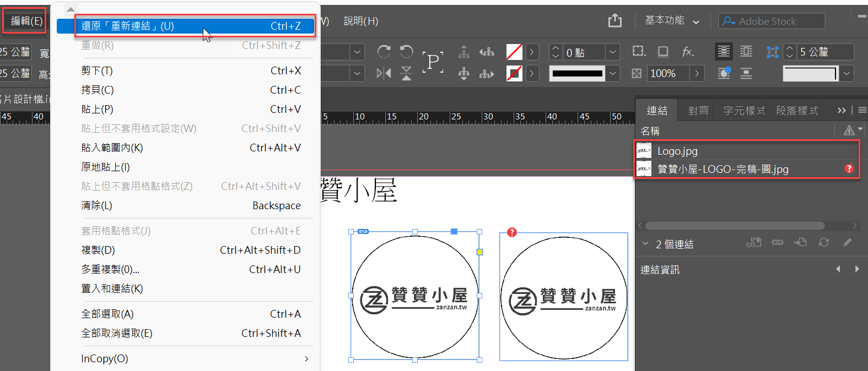Select the 連結 panel tab

[x=657, y=111]
